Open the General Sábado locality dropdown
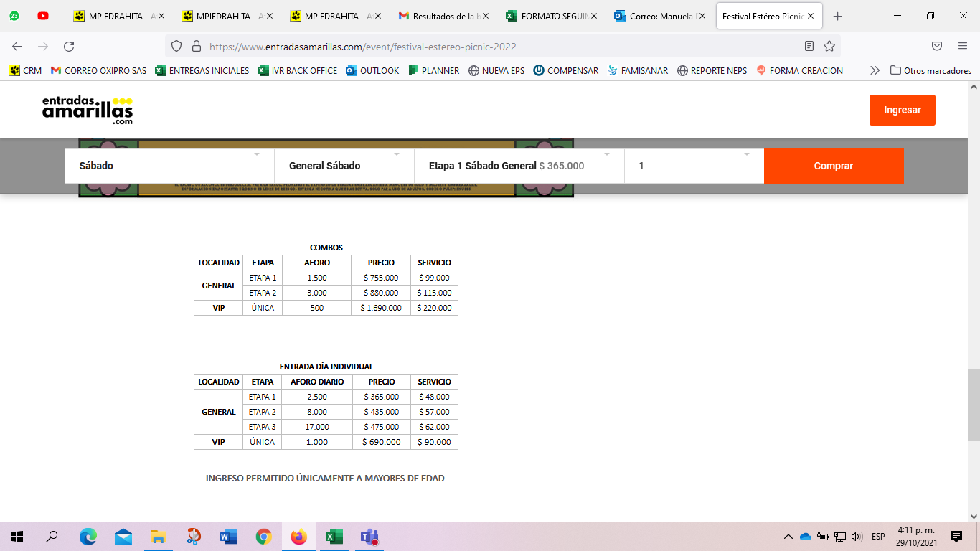The image size is (980, 551). pyautogui.click(x=344, y=166)
